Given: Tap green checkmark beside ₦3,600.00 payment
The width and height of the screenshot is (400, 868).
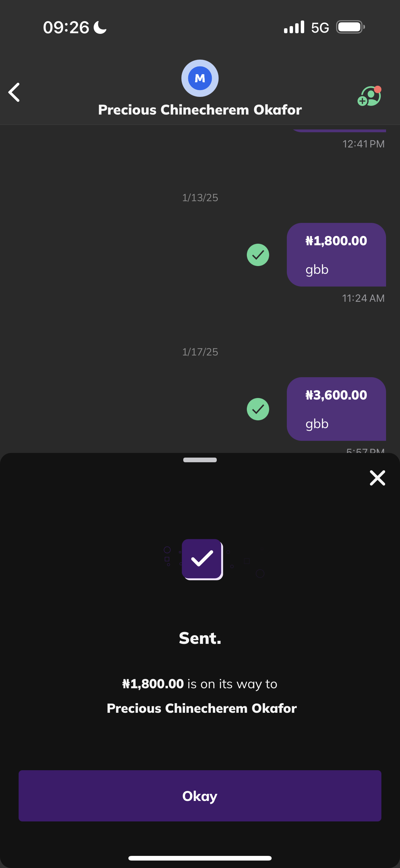Looking at the screenshot, I should click(258, 409).
